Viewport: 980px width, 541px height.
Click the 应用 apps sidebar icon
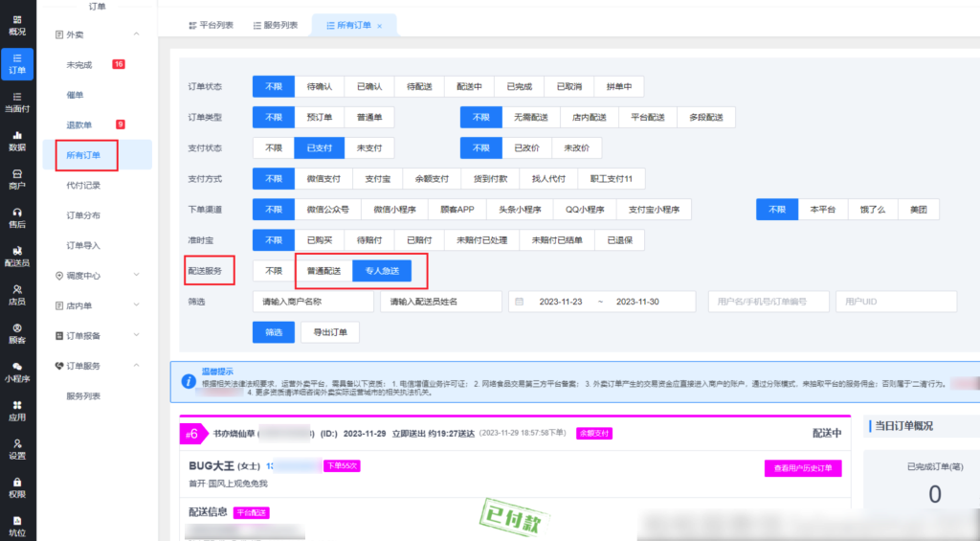17,411
